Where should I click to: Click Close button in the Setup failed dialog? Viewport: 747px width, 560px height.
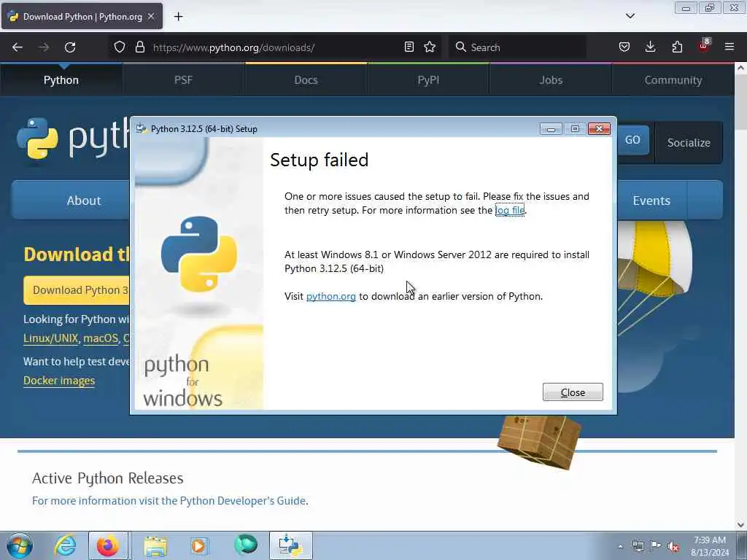573,392
